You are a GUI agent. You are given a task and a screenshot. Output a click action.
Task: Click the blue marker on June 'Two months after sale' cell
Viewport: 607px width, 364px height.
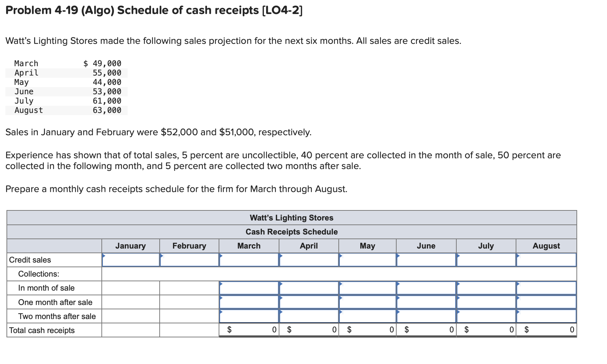(399, 313)
